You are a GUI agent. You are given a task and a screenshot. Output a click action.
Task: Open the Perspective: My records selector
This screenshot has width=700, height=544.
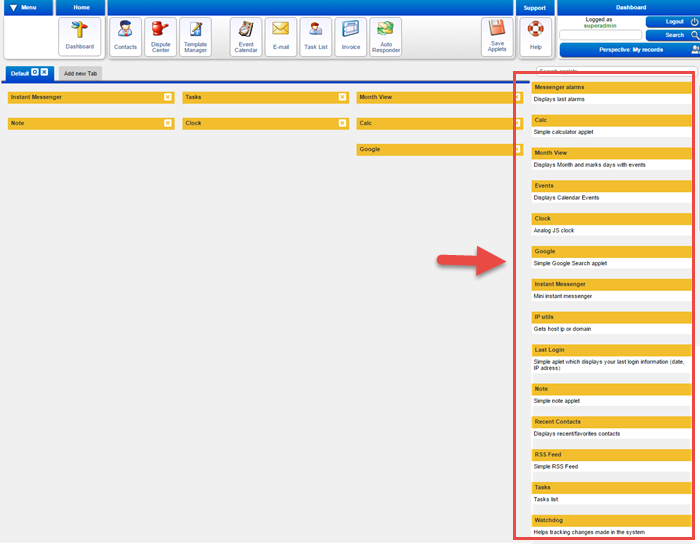(x=627, y=50)
